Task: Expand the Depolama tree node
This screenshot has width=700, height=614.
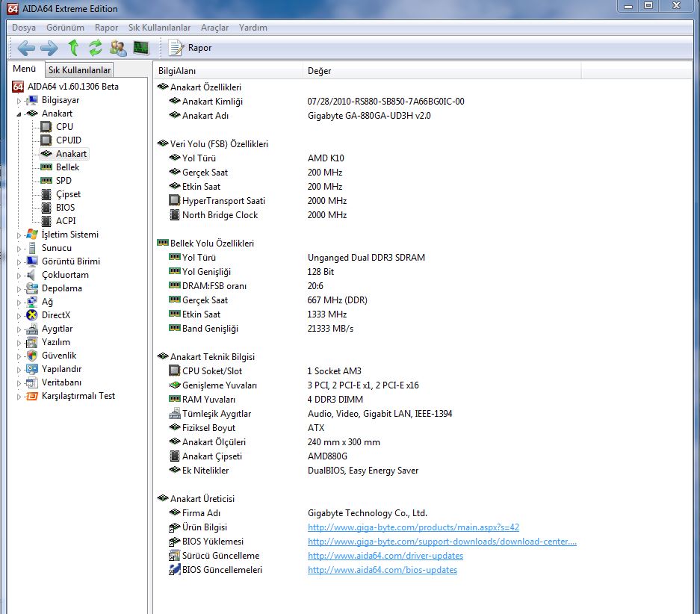Action: [x=19, y=289]
